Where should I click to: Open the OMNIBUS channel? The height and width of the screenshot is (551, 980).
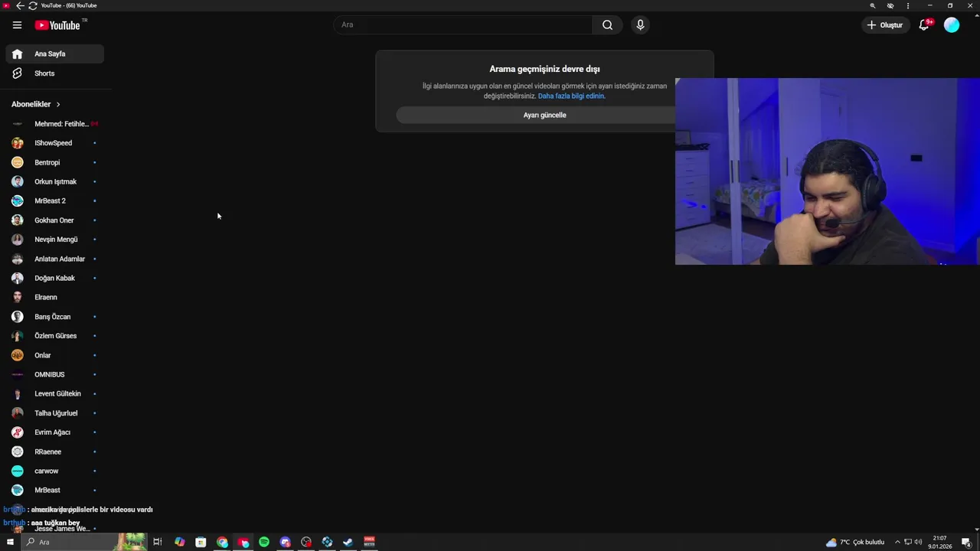tap(55, 374)
